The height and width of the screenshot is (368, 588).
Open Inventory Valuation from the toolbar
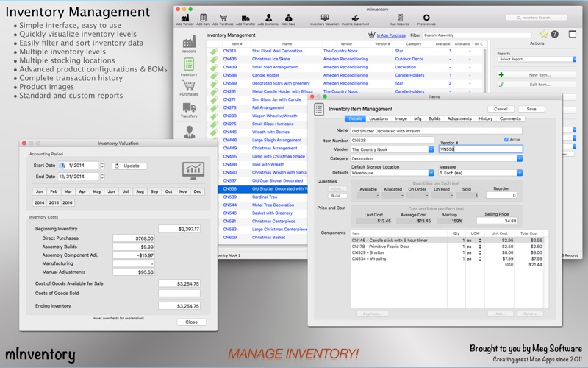324,18
